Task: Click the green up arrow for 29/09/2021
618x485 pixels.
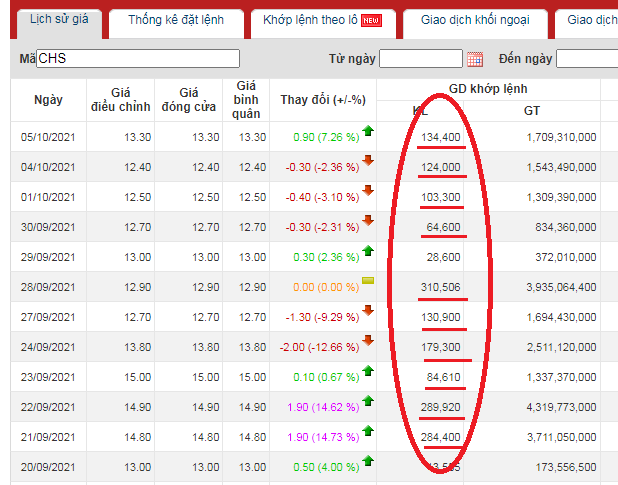Action: [368, 251]
